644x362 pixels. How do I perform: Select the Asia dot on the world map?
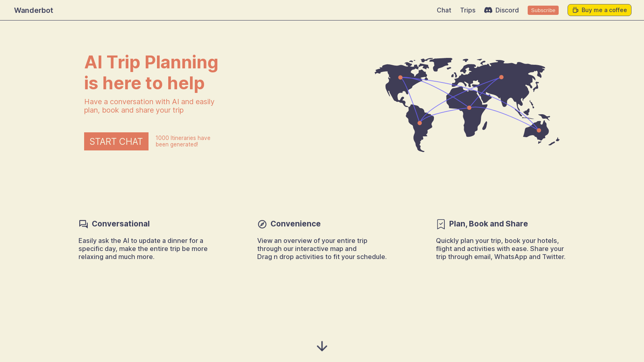pyautogui.click(x=501, y=77)
